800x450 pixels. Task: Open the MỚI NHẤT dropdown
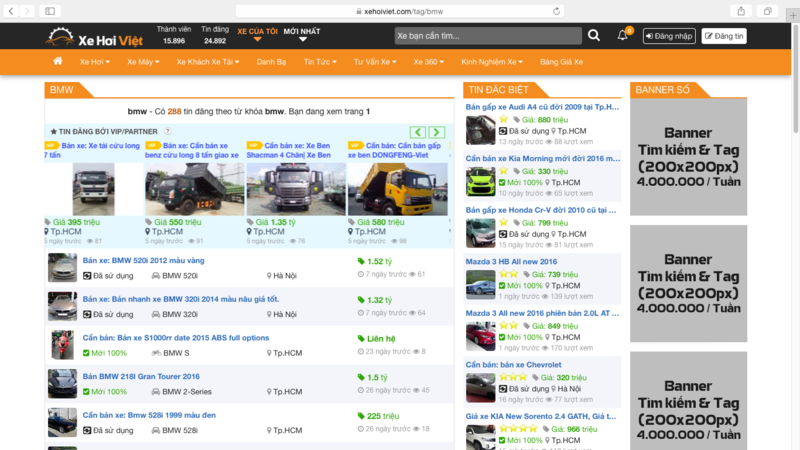[x=302, y=34]
